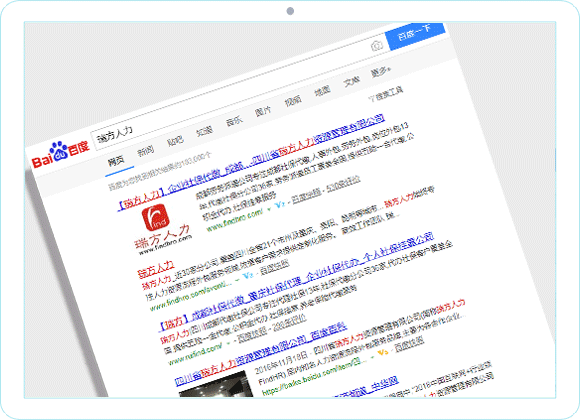Click the result count text 百度为您找到相关结果
Viewport: 580px width, 420px height.
[160, 171]
